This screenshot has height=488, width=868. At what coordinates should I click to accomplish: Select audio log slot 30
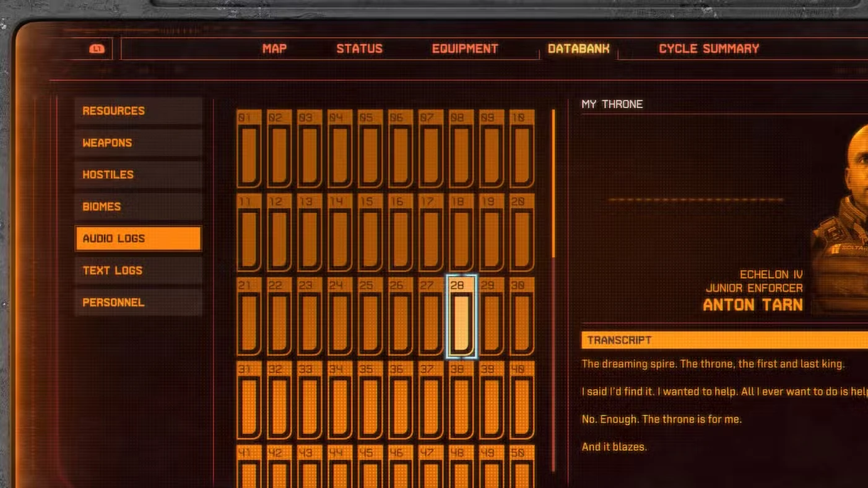[522, 316]
